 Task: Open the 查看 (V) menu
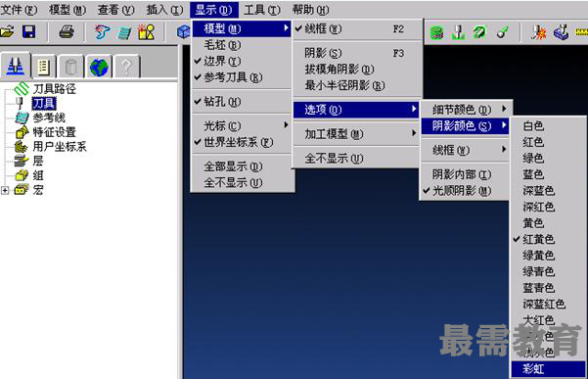pyautogui.click(x=115, y=10)
